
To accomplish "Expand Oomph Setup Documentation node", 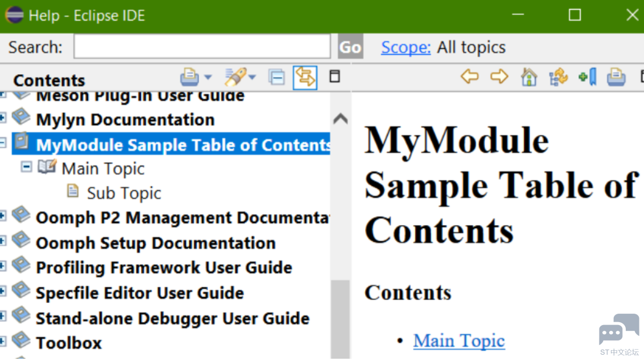I will [x=2, y=241].
